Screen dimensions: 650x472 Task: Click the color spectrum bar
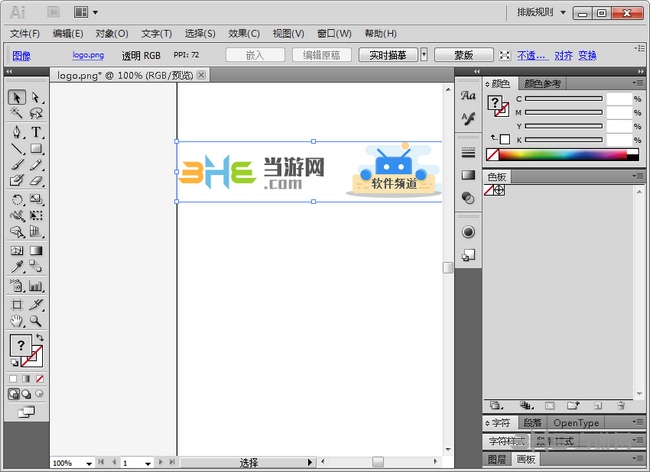[x=563, y=155]
